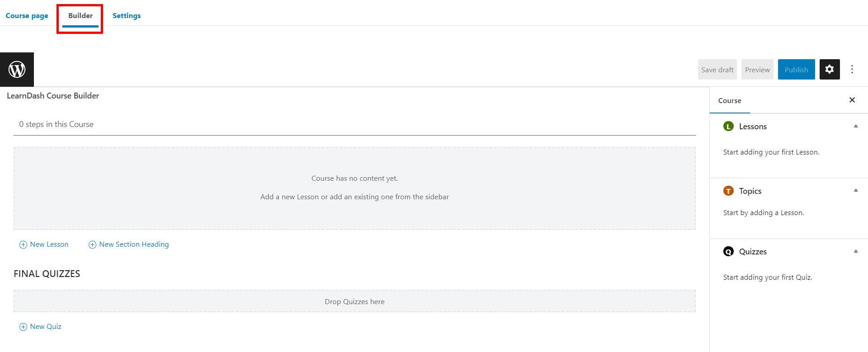This screenshot has height=352, width=868.
Task: Click the '0 steps in this Course' text
Action: (x=56, y=124)
